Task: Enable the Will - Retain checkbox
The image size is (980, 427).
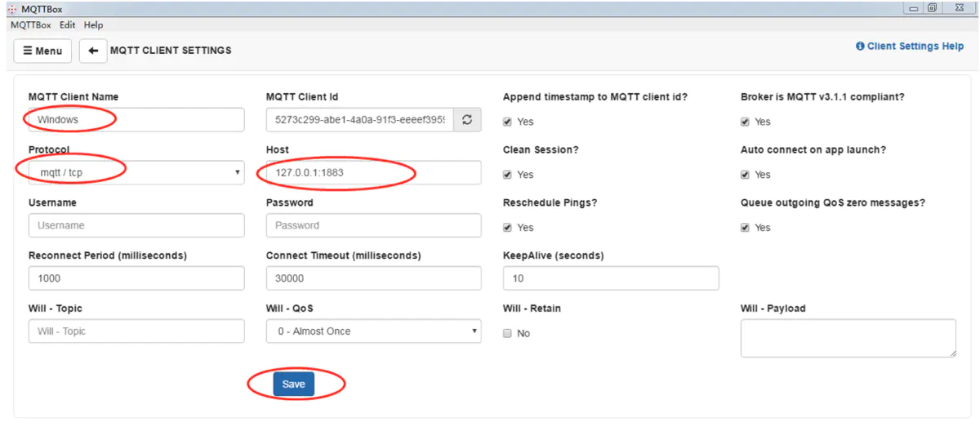Action: point(508,334)
